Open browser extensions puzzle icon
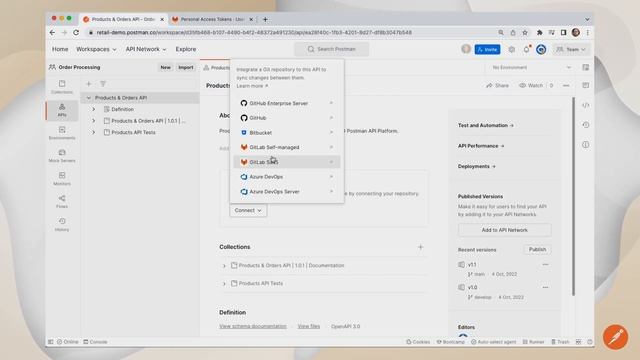This screenshot has width=640, height=360. point(540,32)
